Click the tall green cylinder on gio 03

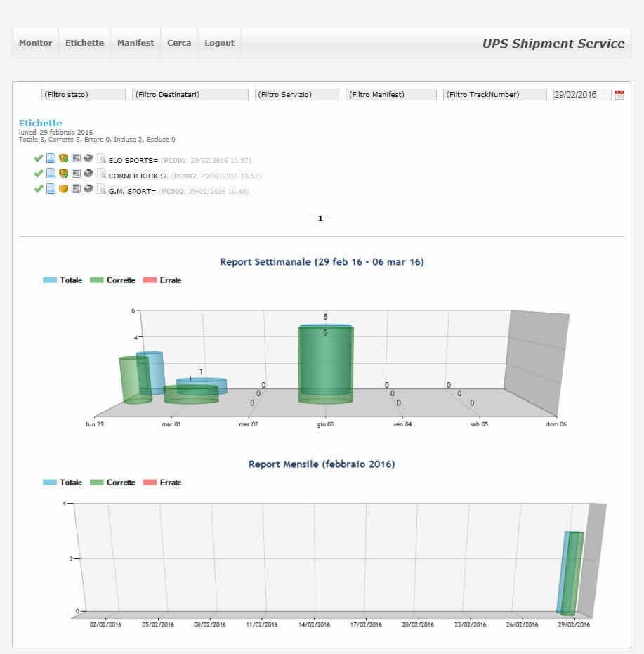click(x=326, y=365)
